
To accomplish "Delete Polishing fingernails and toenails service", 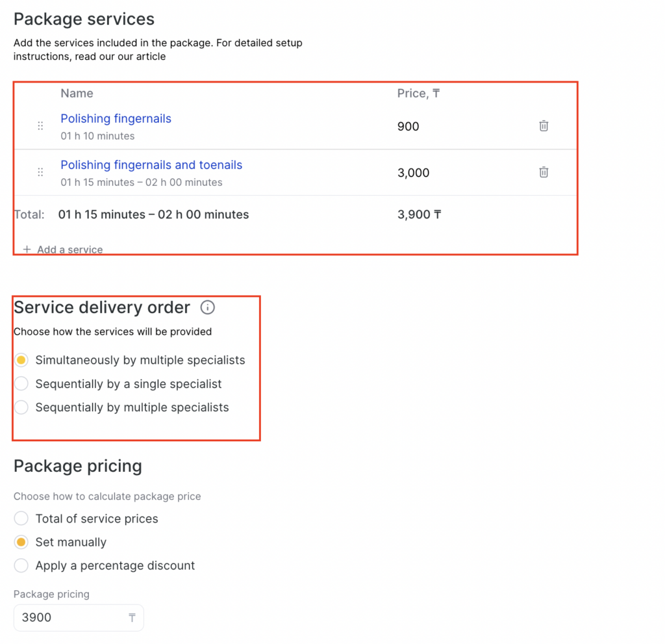I will 544,172.
